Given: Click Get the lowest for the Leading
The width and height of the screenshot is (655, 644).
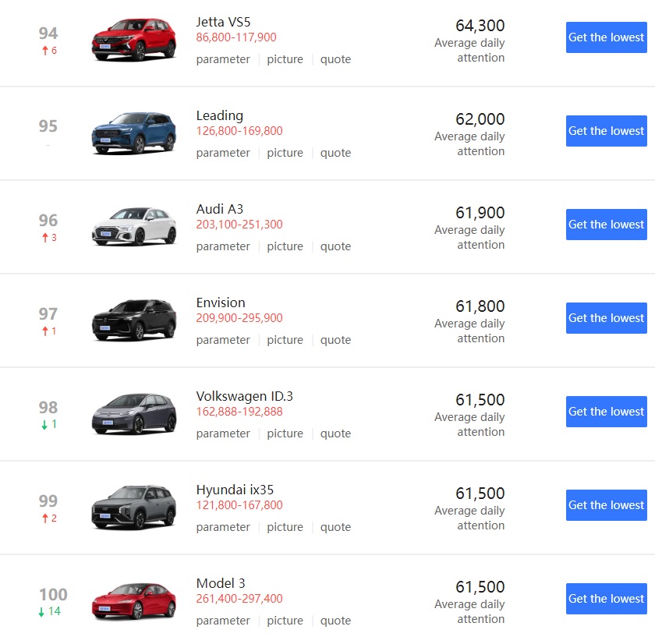Looking at the screenshot, I should (606, 130).
